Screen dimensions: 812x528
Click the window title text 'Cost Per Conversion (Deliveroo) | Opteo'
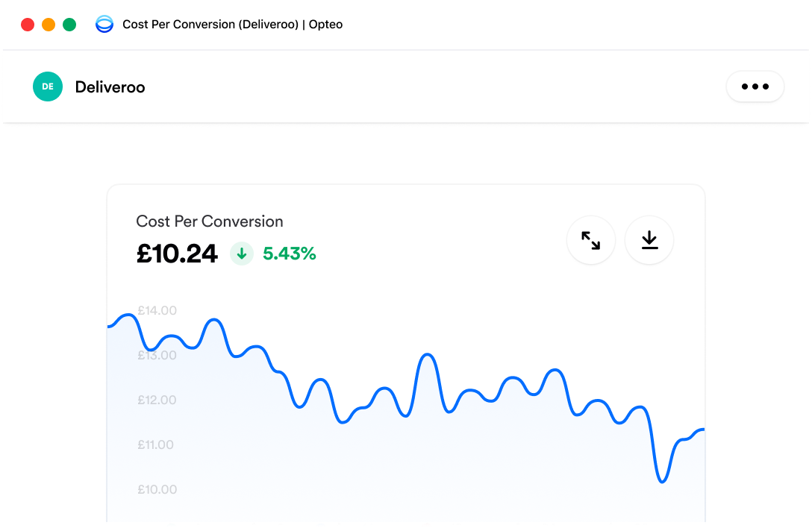coord(233,25)
